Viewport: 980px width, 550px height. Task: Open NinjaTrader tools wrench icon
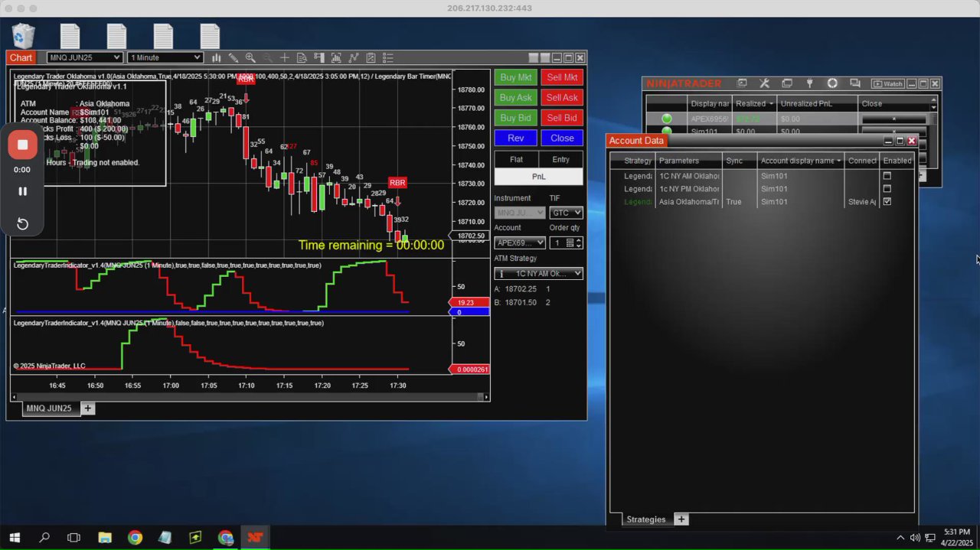click(764, 83)
